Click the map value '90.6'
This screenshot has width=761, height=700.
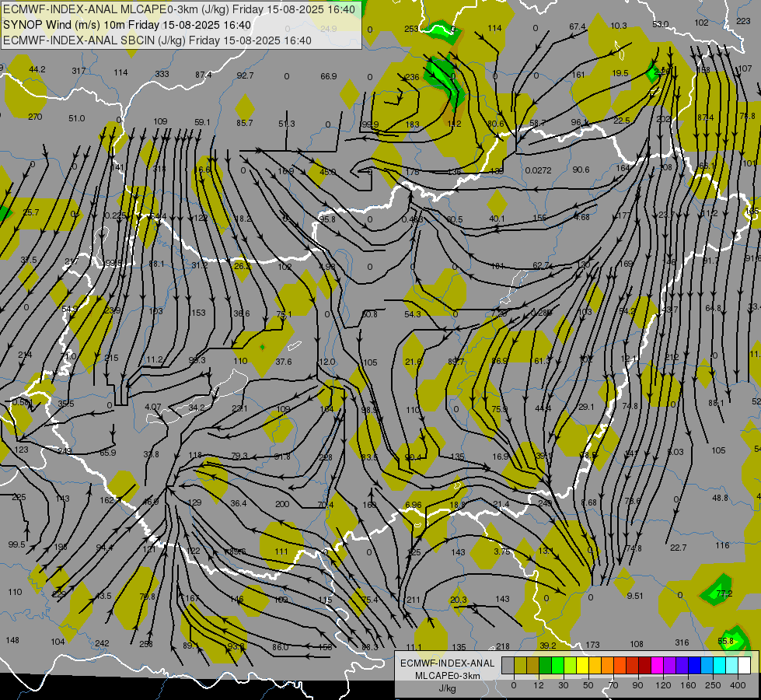[x=581, y=170]
